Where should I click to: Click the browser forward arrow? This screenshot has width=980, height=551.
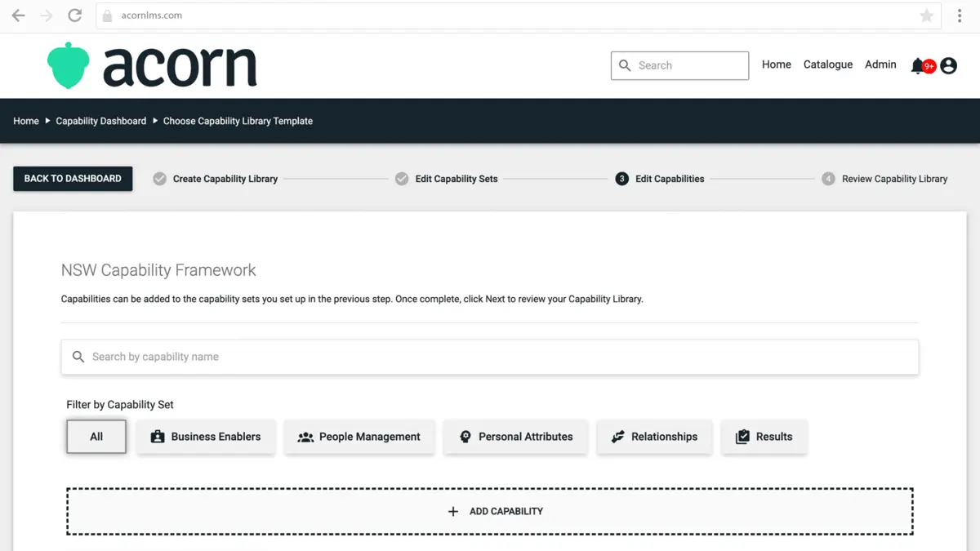click(x=47, y=16)
